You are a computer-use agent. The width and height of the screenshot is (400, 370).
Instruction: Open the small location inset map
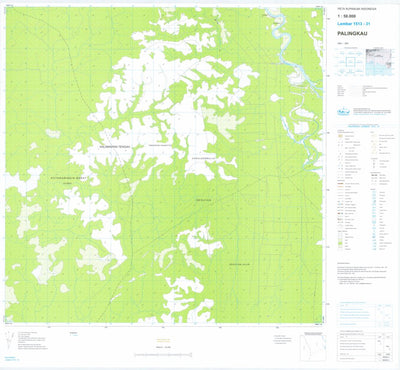[x=312, y=347]
